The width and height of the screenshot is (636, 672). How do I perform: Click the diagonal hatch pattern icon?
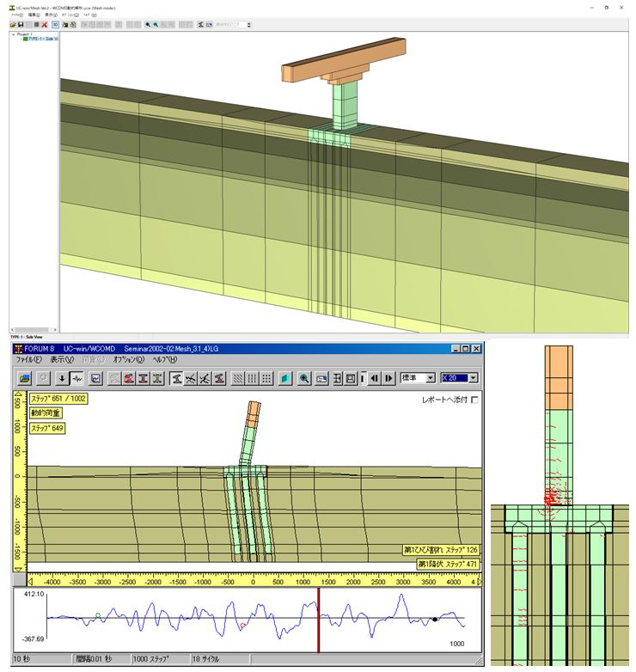[238, 378]
